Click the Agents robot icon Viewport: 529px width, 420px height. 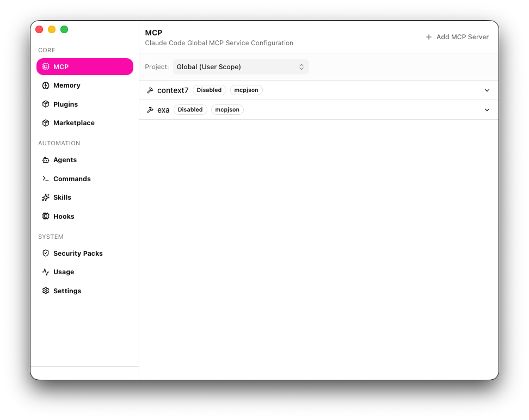(46, 160)
